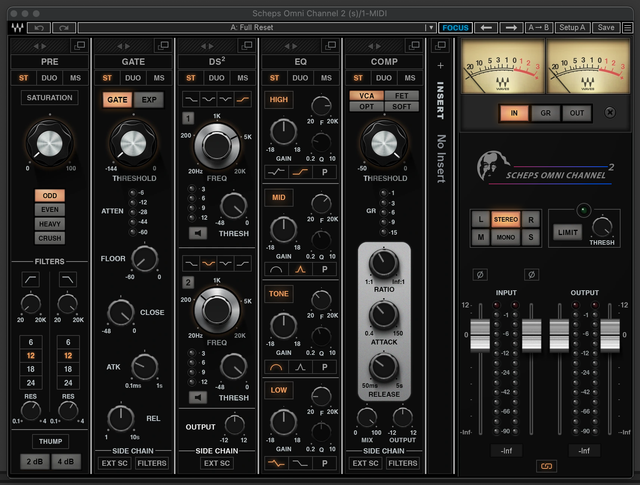Expand the EQ module window icon

pos(331,45)
